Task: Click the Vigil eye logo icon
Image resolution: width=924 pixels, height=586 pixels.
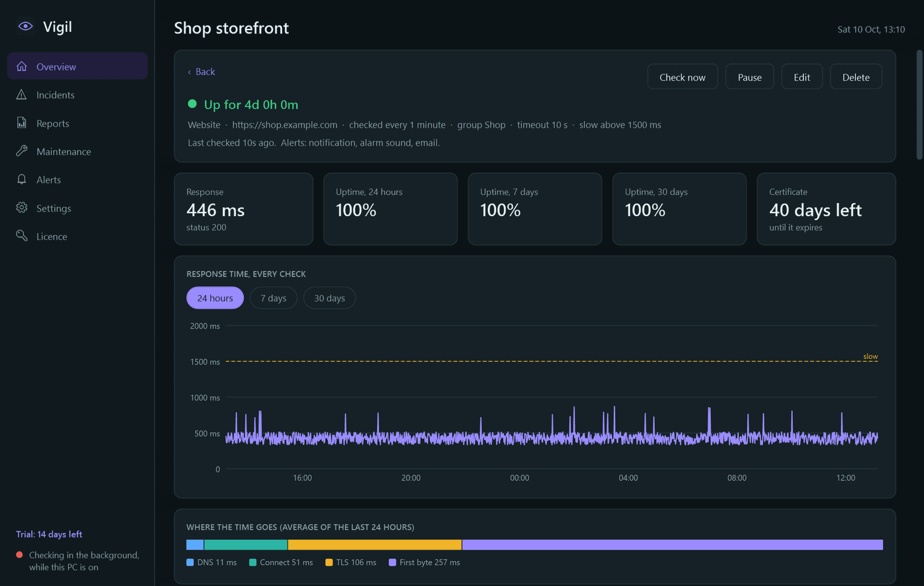Action: point(25,26)
